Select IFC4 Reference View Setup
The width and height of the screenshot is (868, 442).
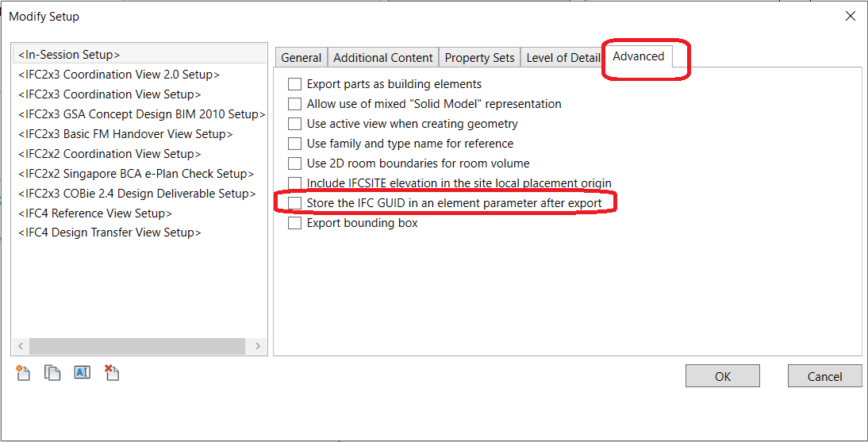(95, 213)
